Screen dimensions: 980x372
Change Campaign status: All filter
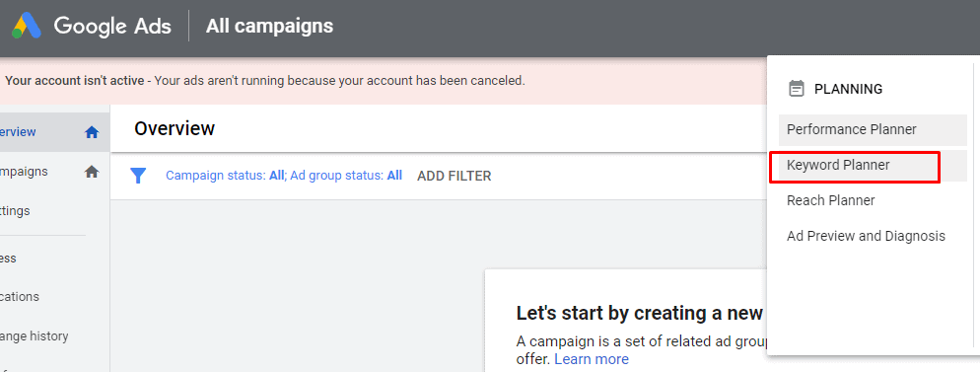click(225, 176)
